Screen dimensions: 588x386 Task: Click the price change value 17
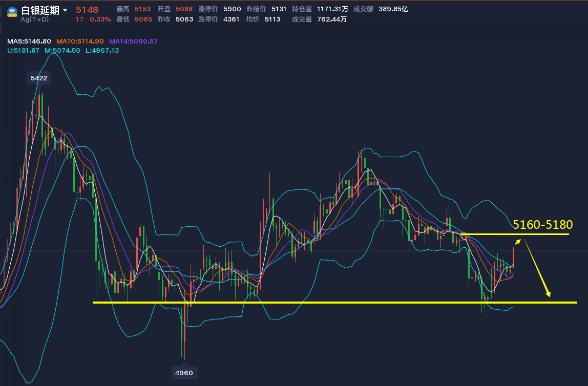pyautogui.click(x=79, y=19)
